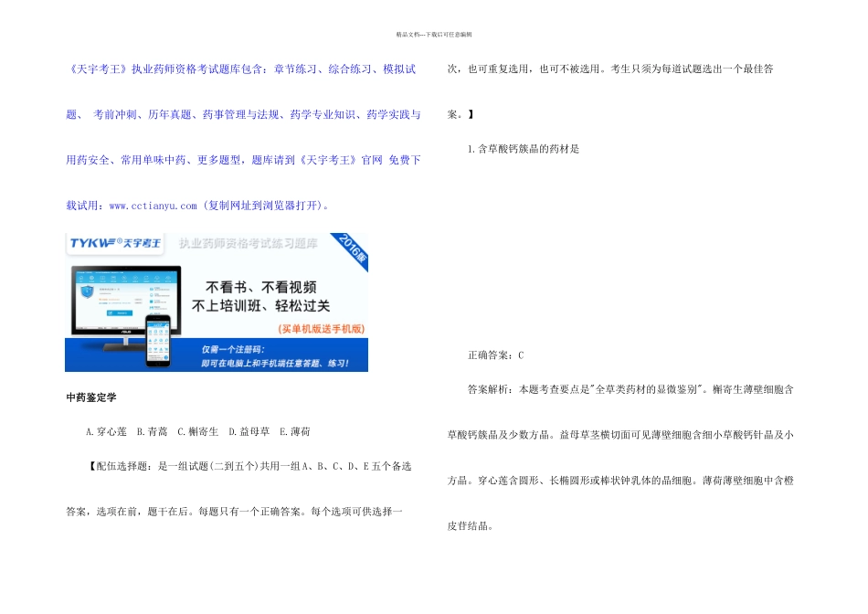Click the 【配伍选择题 instruction line
Image resolution: width=868 pixels, height=614 pixels.
click(x=249, y=466)
